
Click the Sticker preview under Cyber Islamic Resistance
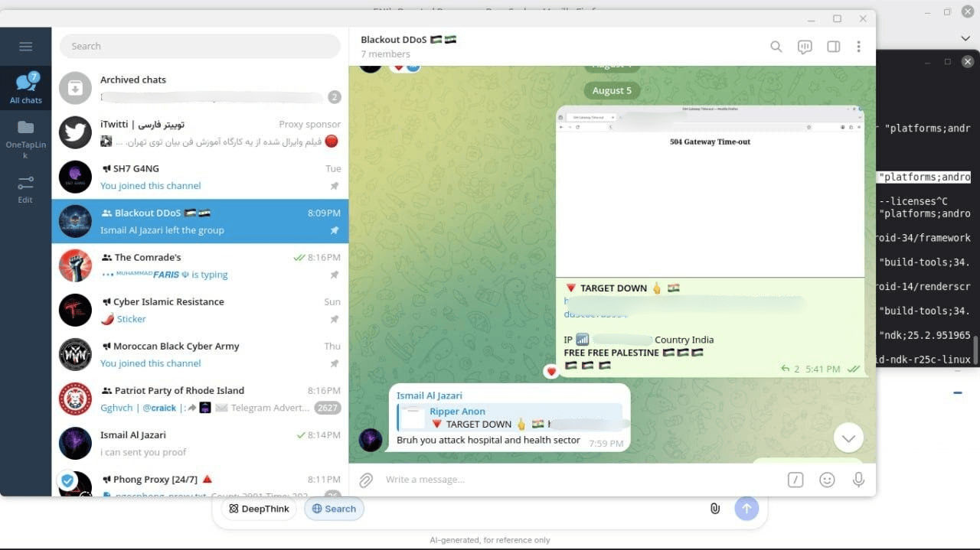tap(131, 319)
